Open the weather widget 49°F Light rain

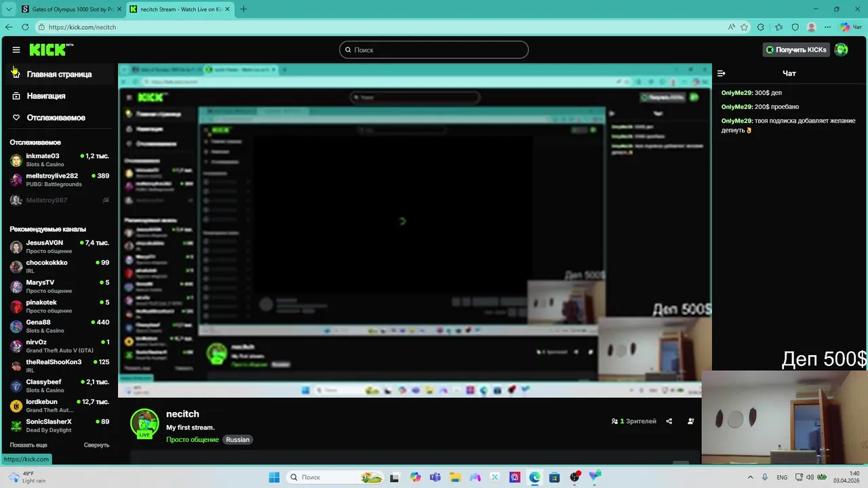point(26,477)
